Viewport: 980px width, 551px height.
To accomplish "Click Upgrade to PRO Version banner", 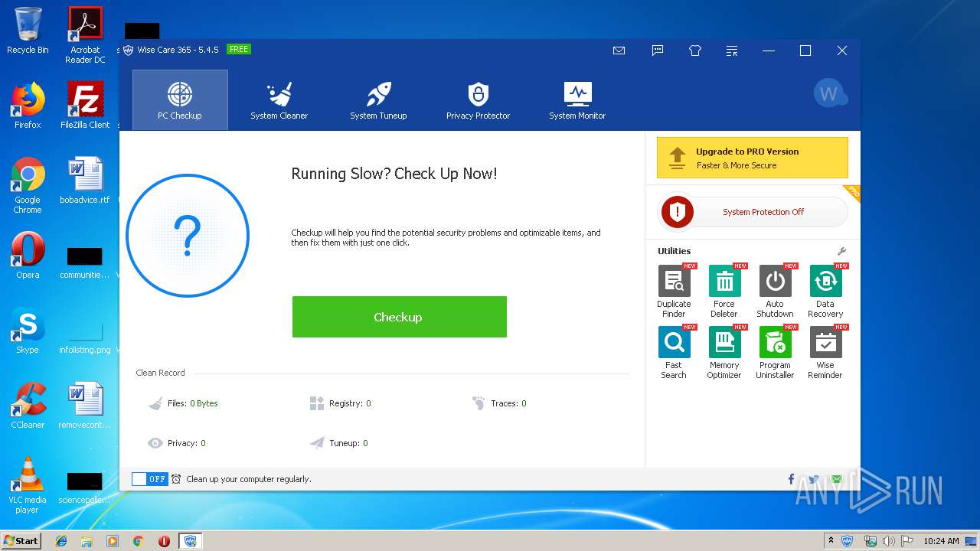I will pos(752,158).
